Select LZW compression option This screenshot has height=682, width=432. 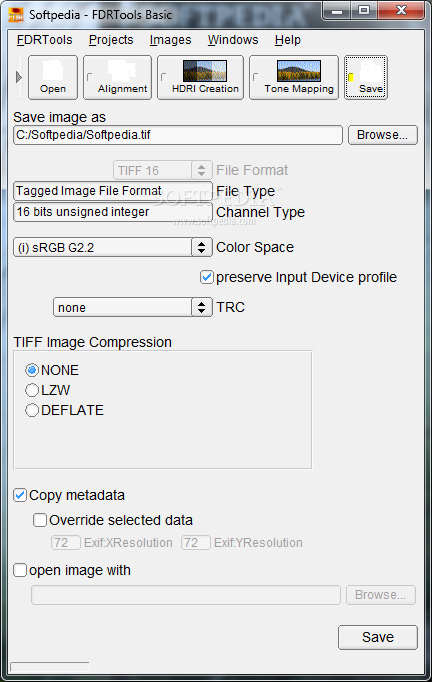32,390
